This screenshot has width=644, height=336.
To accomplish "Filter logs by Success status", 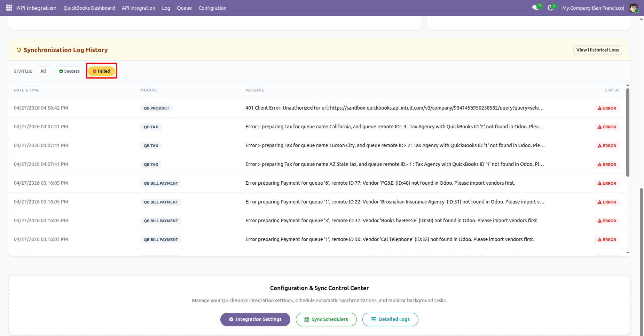I will coord(69,71).
